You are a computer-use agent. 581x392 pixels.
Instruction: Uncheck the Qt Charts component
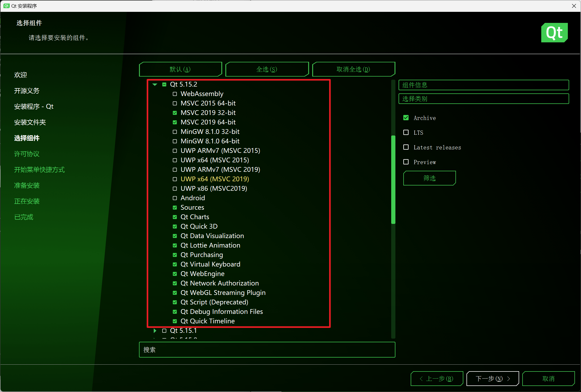[175, 217]
